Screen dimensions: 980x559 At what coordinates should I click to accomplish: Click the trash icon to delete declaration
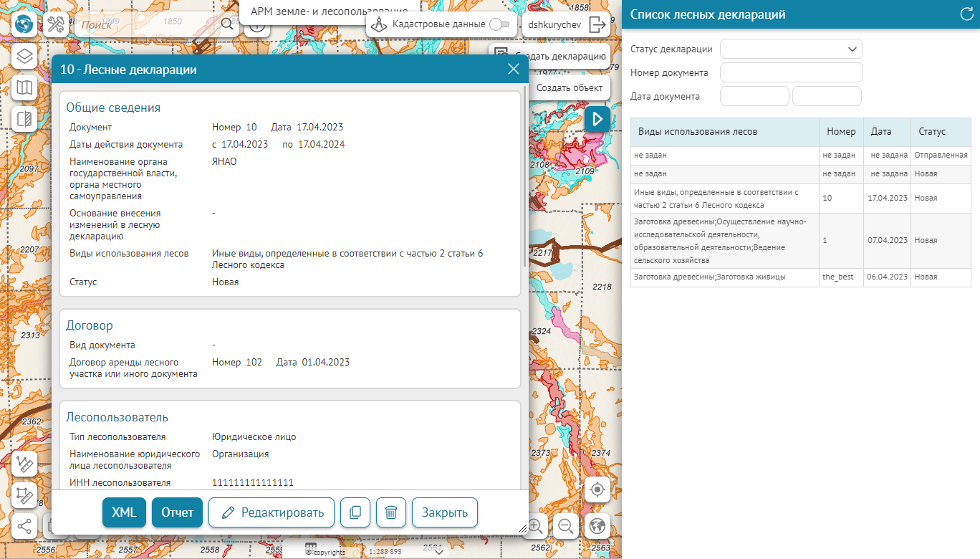pos(391,512)
